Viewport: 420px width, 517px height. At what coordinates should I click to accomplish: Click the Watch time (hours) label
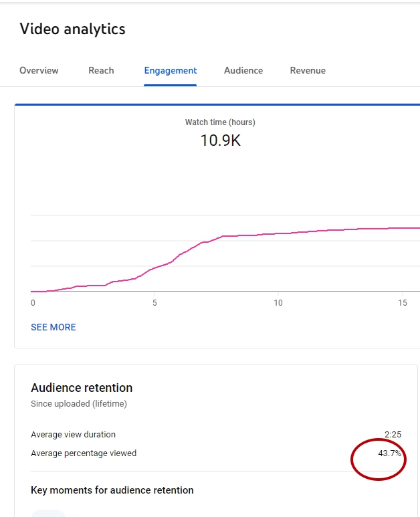(x=220, y=122)
